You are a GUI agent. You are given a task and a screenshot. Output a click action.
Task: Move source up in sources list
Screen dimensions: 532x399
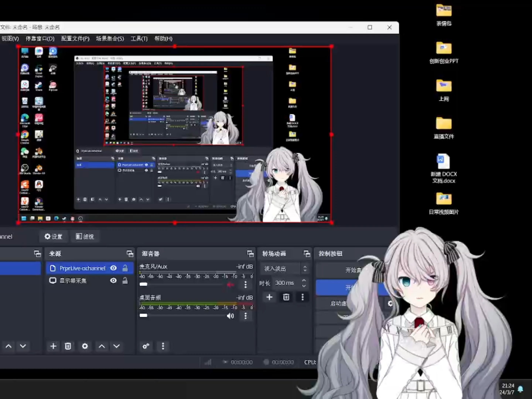tap(102, 346)
